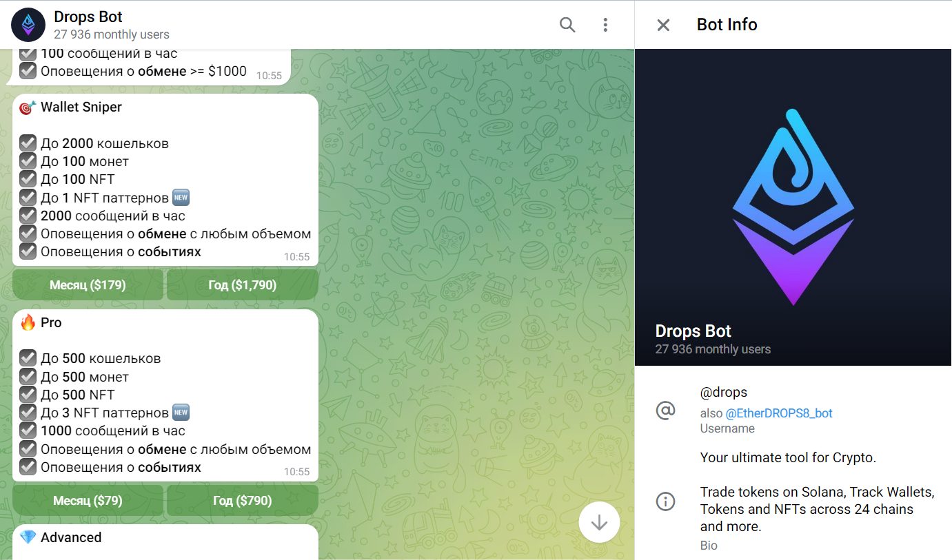Click NEW badge in Pro NFT patterns row

pos(181,413)
